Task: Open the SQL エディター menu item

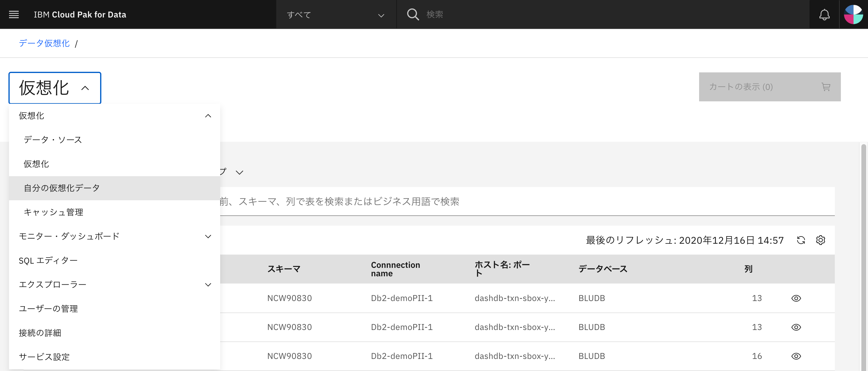Action: [x=48, y=260]
